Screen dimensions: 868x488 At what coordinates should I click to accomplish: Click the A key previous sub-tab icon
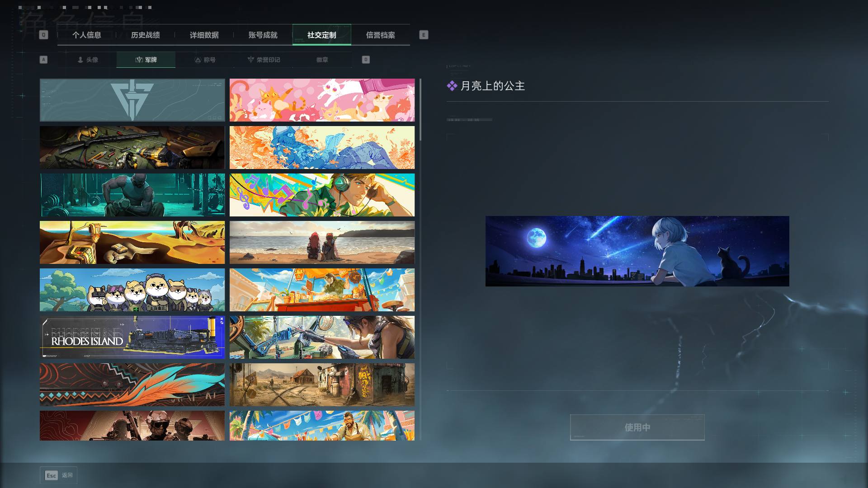(43, 60)
